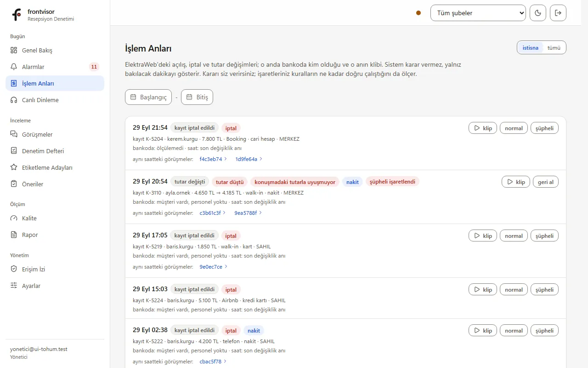Click the Kalite gauge icon
Viewport: 588px width, 368px height.
pyautogui.click(x=14, y=218)
